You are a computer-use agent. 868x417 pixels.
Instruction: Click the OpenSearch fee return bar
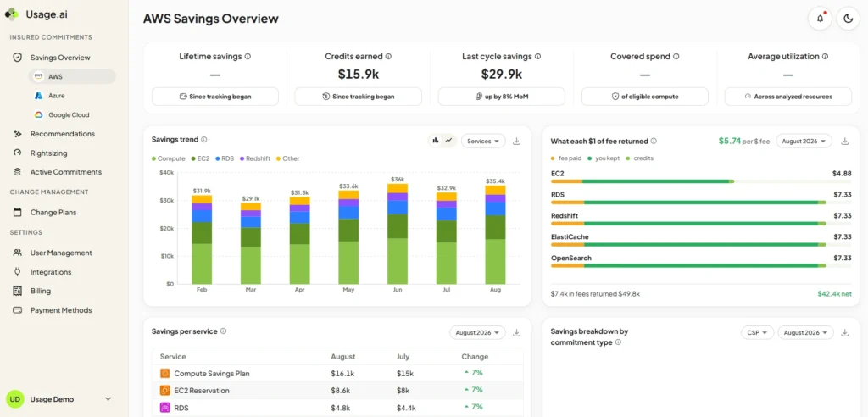click(701, 266)
